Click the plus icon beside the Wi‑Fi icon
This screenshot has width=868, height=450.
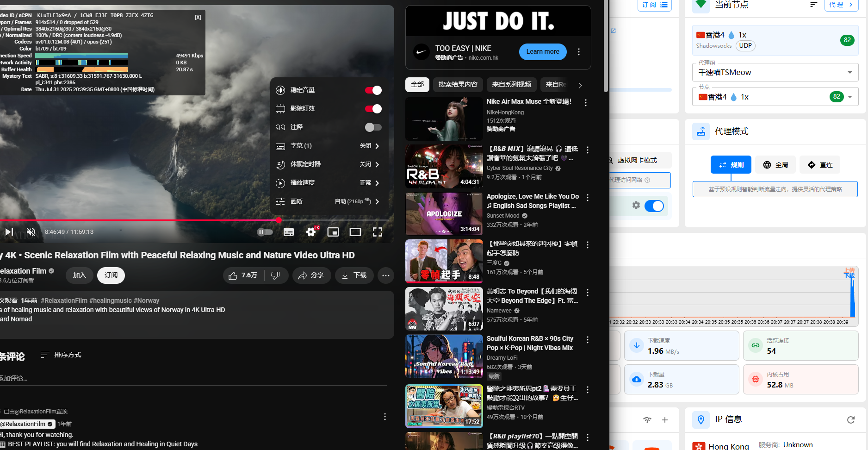click(665, 420)
